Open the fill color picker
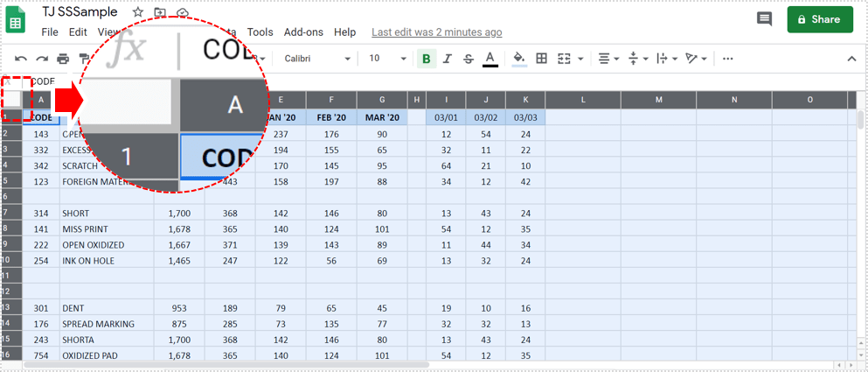868x372 pixels. 518,59
